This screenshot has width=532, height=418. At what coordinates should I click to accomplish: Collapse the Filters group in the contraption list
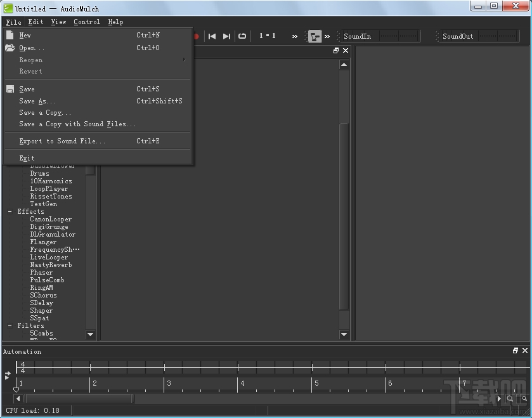(x=9, y=325)
